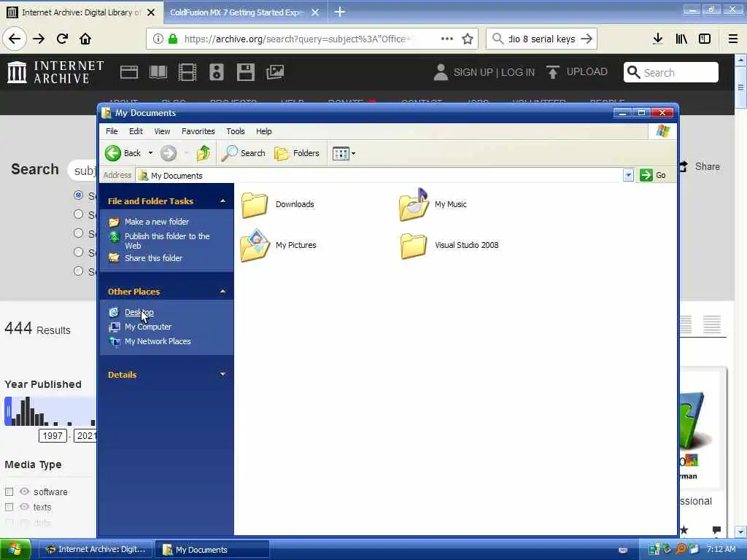Open the Downloads folder
The image size is (747, 560).
coord(278,205)
